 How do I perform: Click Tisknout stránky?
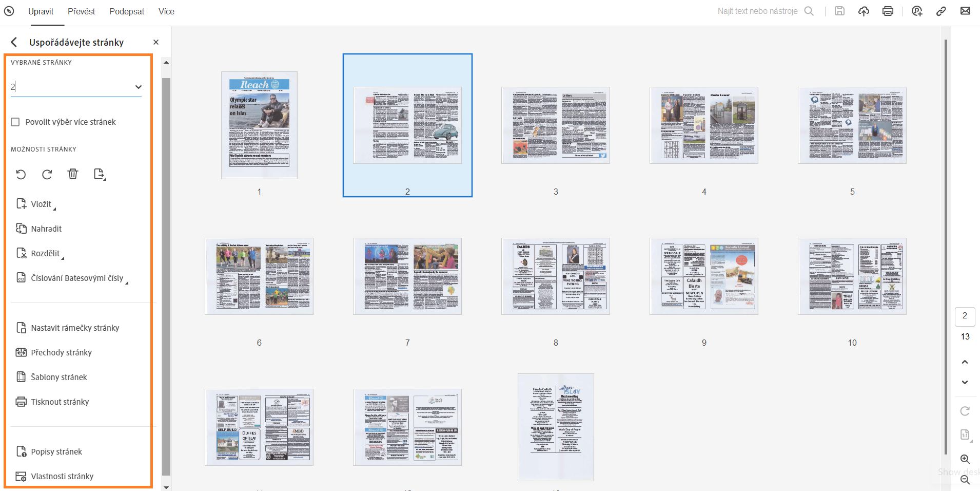pyautogui.click(x=52, y=402)
